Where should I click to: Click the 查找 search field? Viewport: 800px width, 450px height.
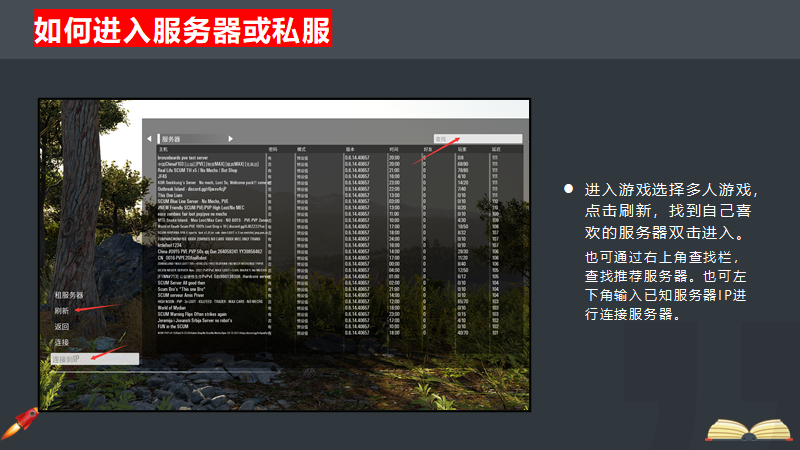click(478, 139)
